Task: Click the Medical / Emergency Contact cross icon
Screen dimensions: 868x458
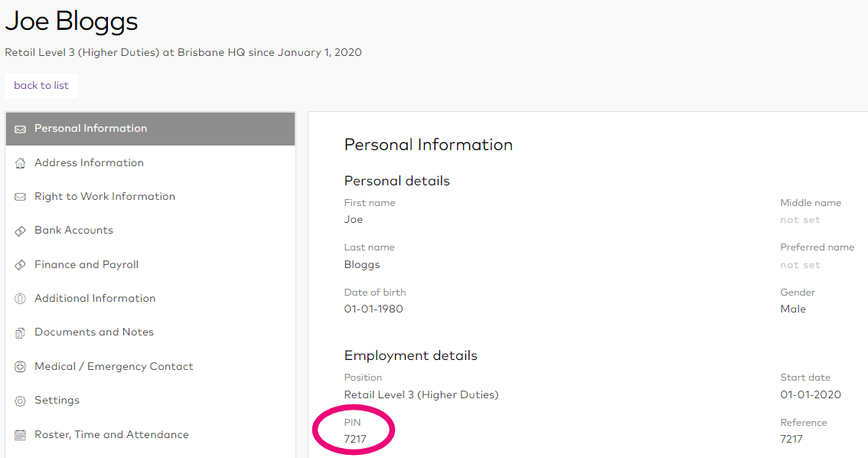Action: (x=21, y=366)
